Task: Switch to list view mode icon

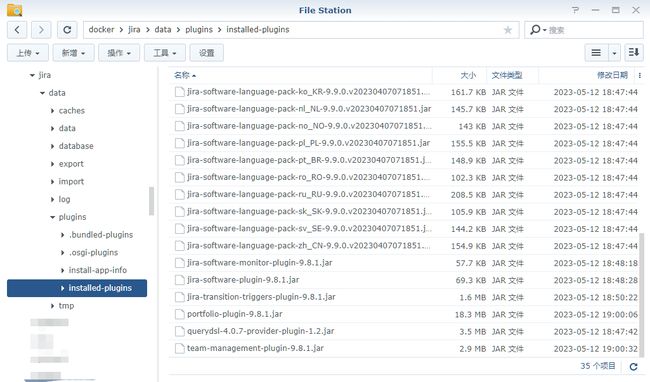Action: (596, 53)
